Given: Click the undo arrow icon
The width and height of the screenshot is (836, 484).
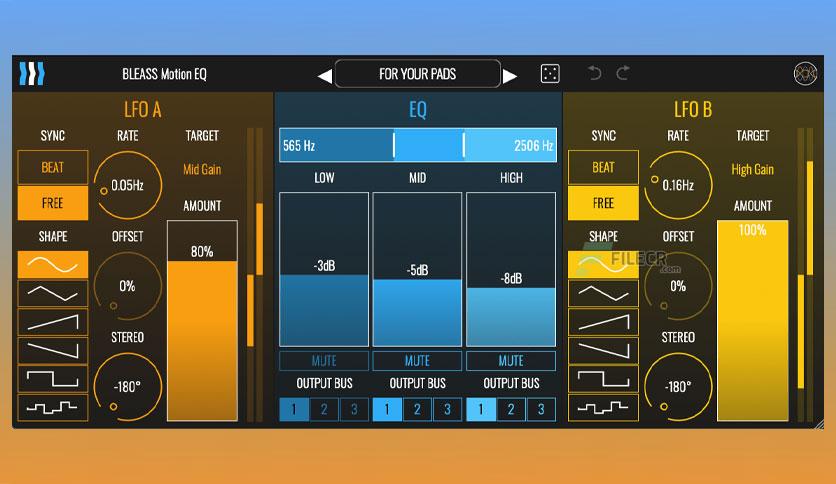Looking at the screenshot, I should coord(594,72).
